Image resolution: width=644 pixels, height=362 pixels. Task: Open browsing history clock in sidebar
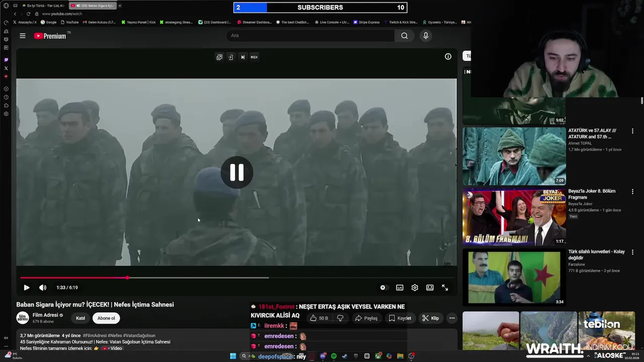coord(6,97)
